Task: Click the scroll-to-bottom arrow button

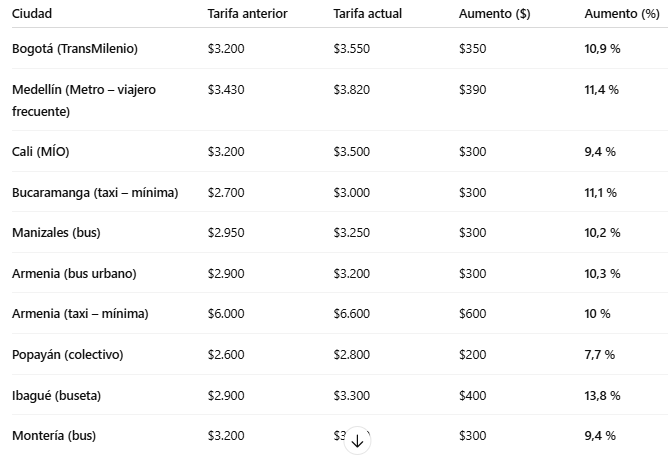Action: [357, 440]
